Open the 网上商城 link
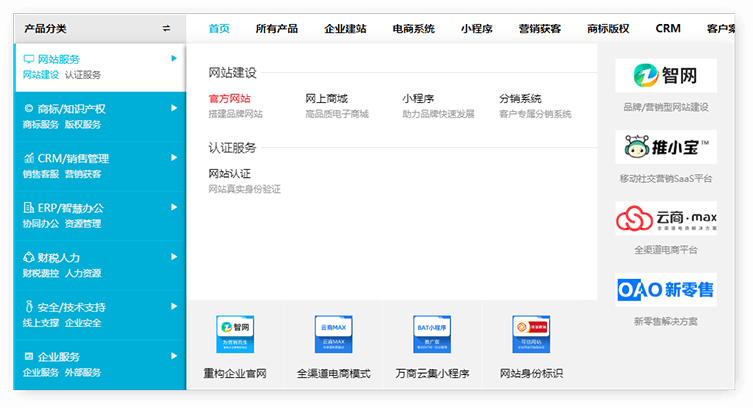The width and height of the screenshot is (753, 408). pos(327,99)
